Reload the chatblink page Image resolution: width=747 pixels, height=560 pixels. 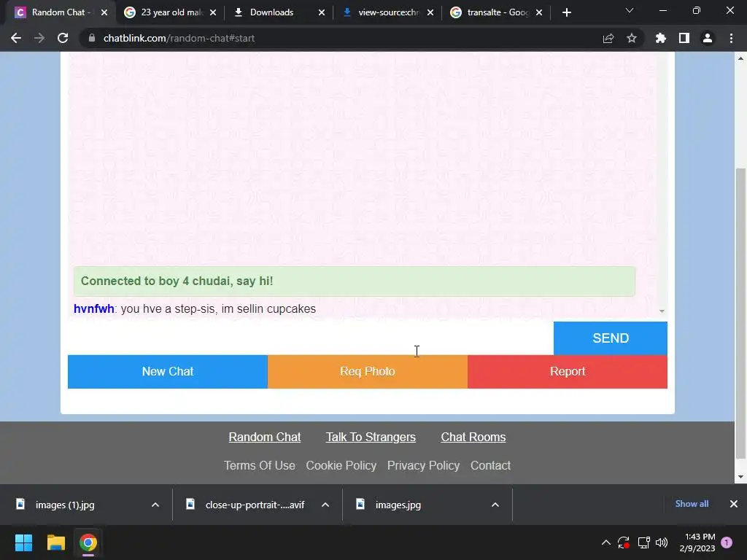point(63,38)
